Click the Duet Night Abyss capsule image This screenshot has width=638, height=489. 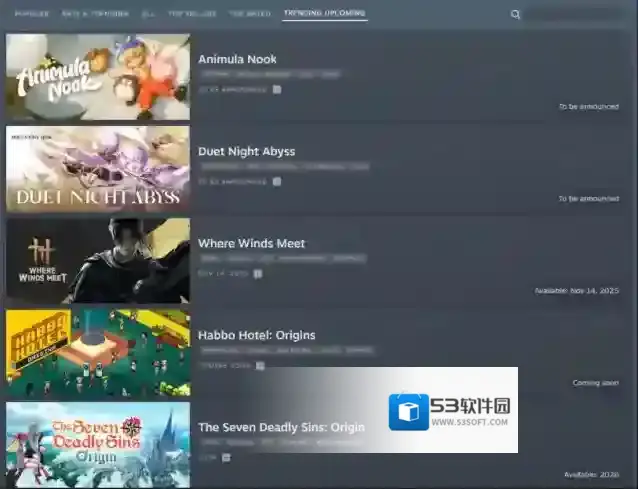98,169
